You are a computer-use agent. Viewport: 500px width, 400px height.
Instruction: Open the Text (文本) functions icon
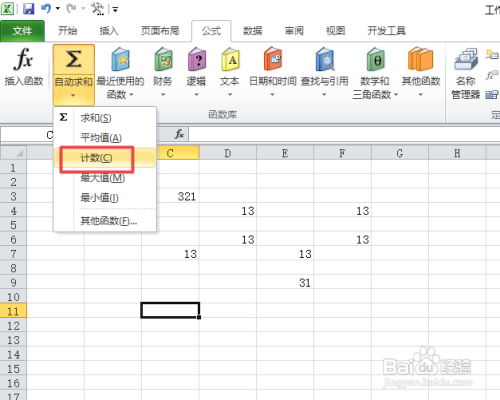coord(230,59)
